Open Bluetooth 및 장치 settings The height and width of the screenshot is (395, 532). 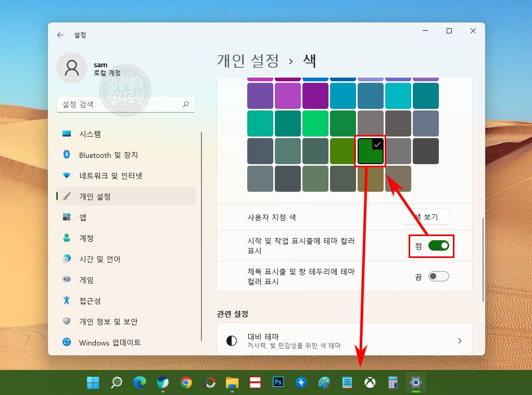tap(126, 155)
